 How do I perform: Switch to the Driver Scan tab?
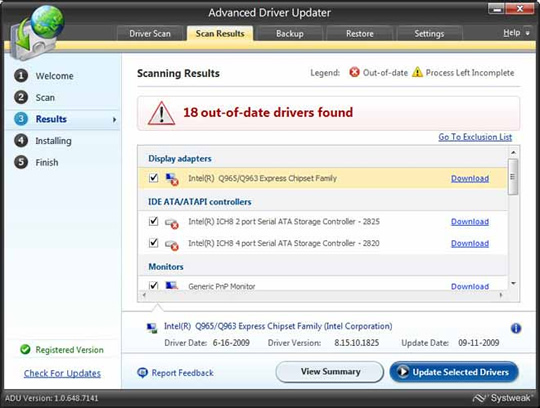point(150,34)
